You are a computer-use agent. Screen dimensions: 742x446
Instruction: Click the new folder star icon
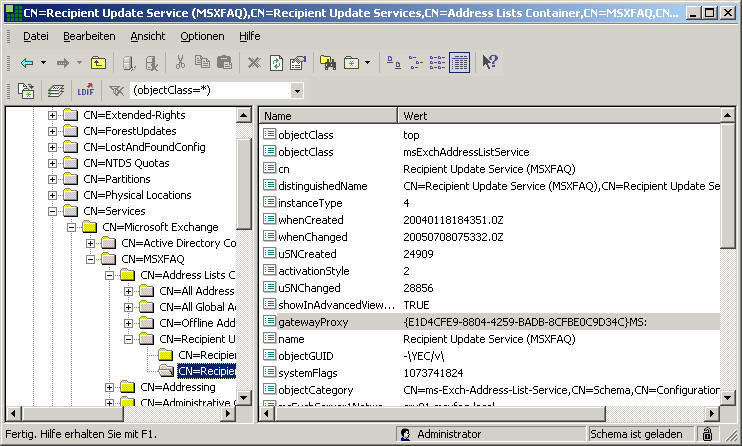[x=351, y=62]
